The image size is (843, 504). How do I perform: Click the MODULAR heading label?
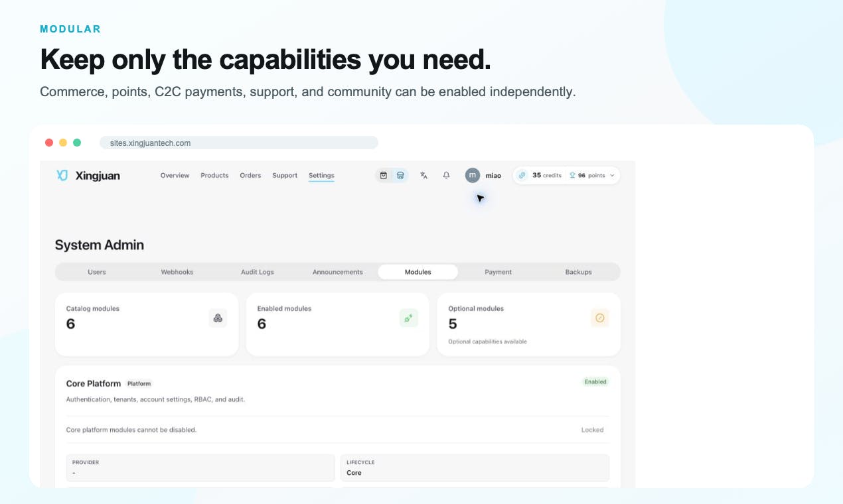click(x=70, y=29)
